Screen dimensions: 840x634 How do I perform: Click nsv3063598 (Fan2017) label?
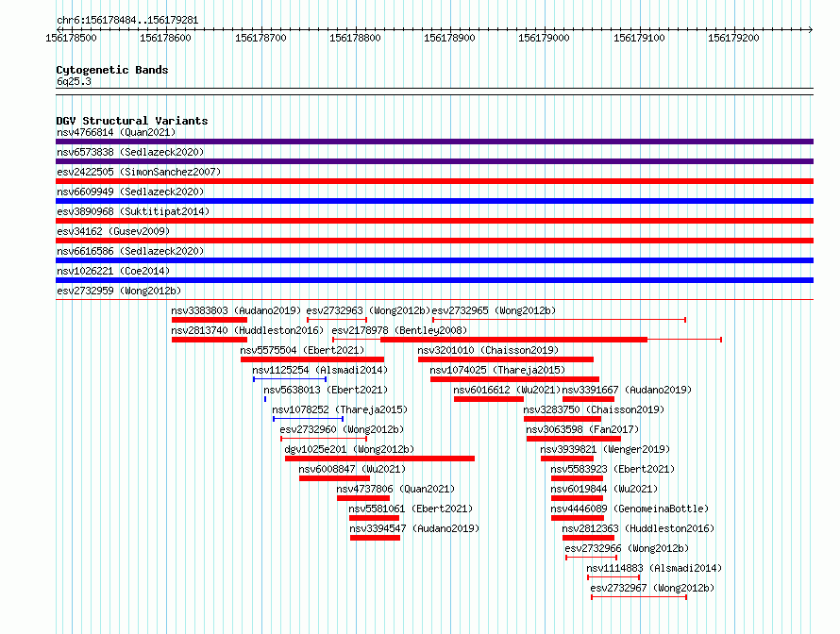click(582, 429)
